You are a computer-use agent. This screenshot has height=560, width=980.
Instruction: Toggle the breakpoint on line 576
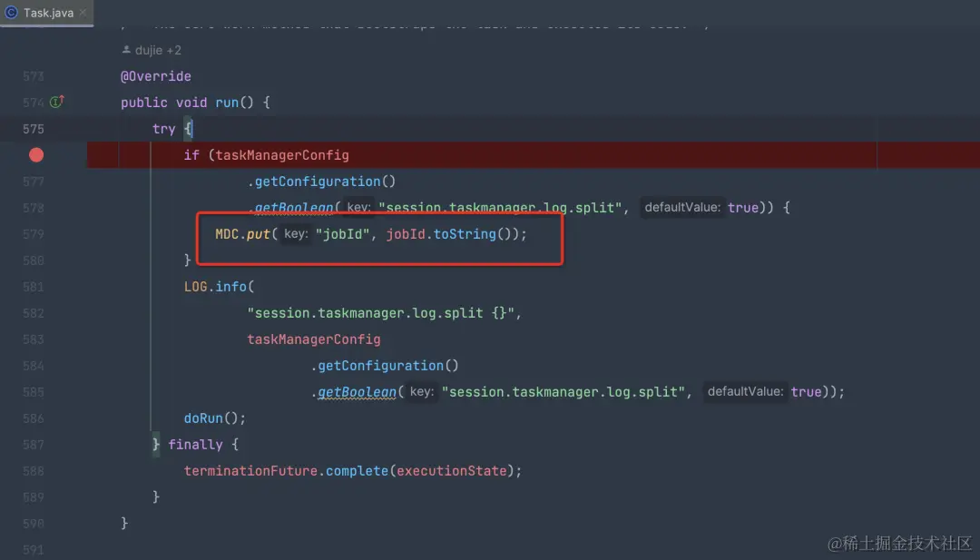point(36,155)
